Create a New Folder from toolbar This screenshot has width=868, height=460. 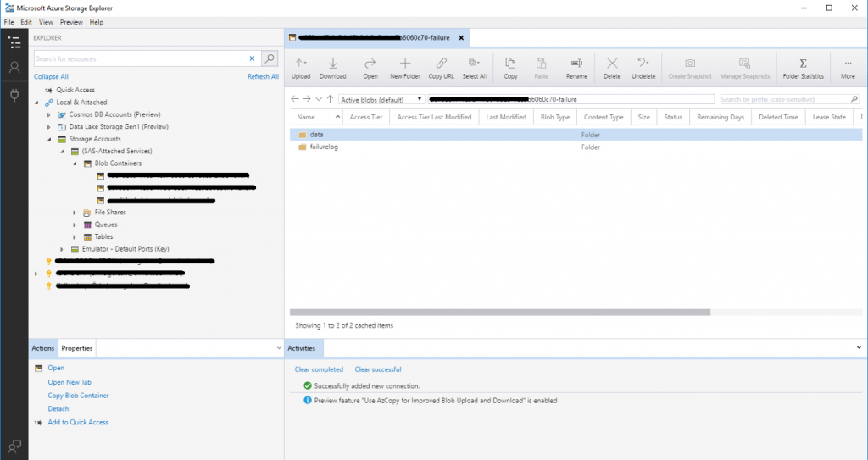(405, 68)
